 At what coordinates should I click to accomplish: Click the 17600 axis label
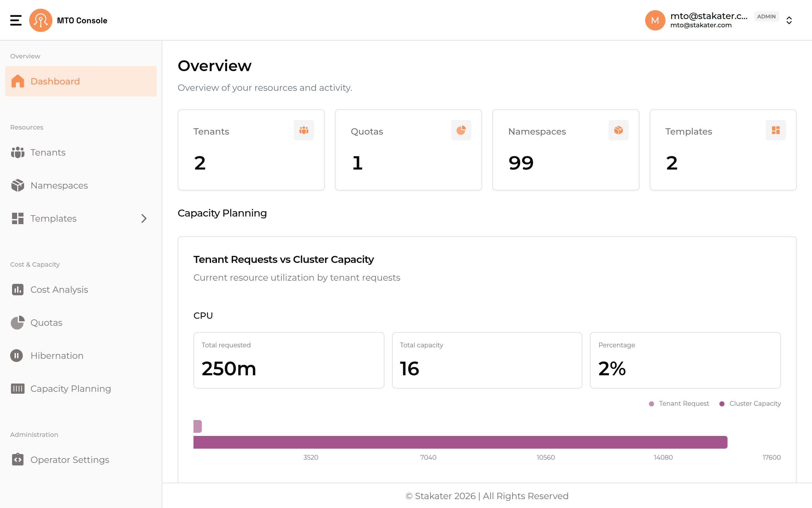(x=771, y=457)
